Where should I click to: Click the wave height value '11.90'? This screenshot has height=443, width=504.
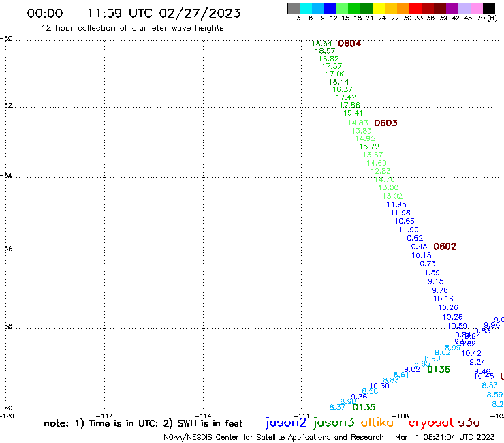pyautogui.click(x=409, y=230)
